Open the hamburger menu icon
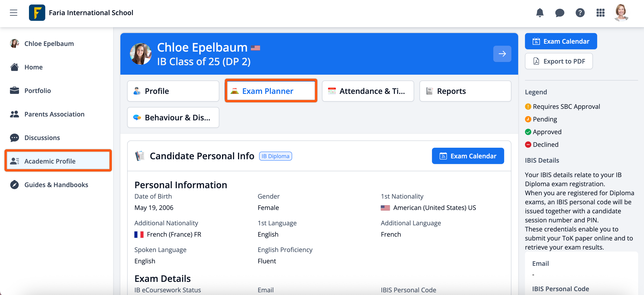 click(14, 12)
